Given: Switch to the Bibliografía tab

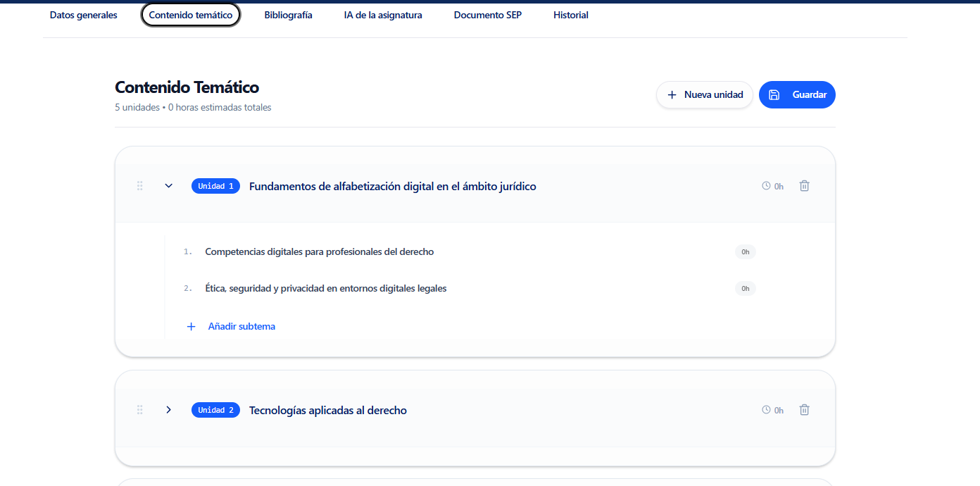Looking at the screenshot, I should point(288,15).
